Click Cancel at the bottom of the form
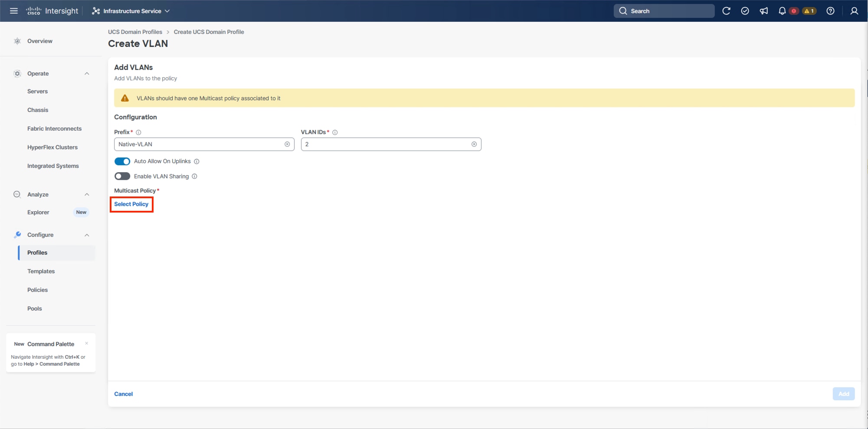The height and width of the screenshot is (429, 868). [123, 393]
